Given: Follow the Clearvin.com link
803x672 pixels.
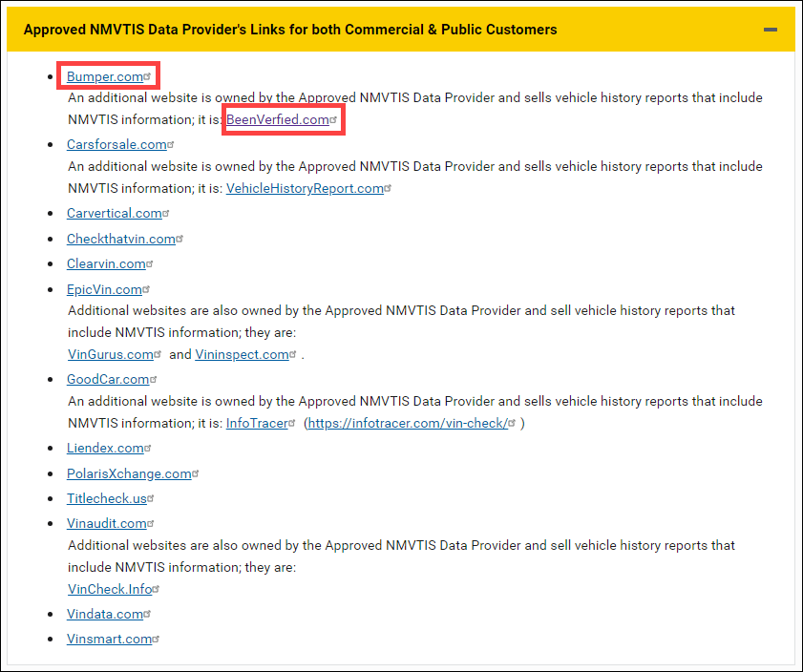Looking at the screenshot, I should tap(106, 264).
